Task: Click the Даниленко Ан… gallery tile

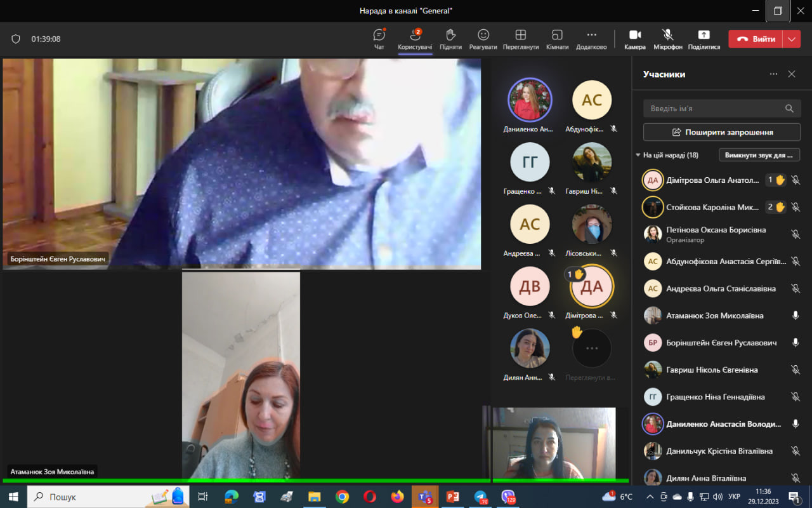Action: (530, 105)
